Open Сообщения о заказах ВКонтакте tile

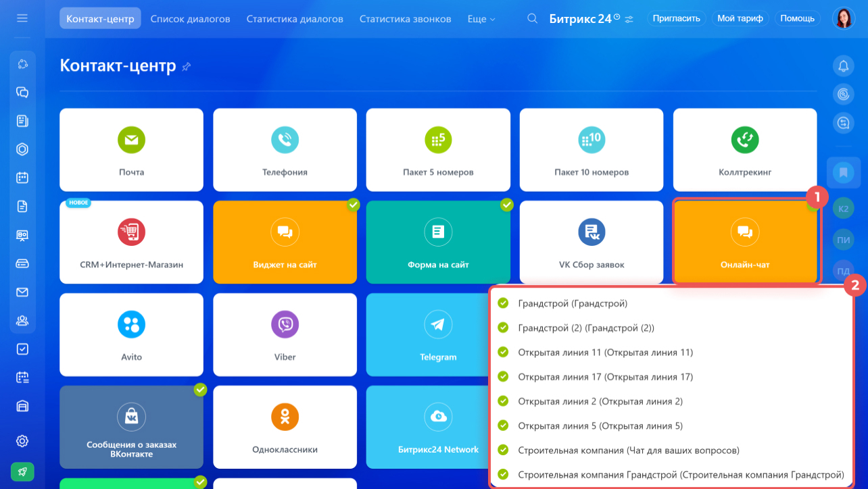point(131,427)
